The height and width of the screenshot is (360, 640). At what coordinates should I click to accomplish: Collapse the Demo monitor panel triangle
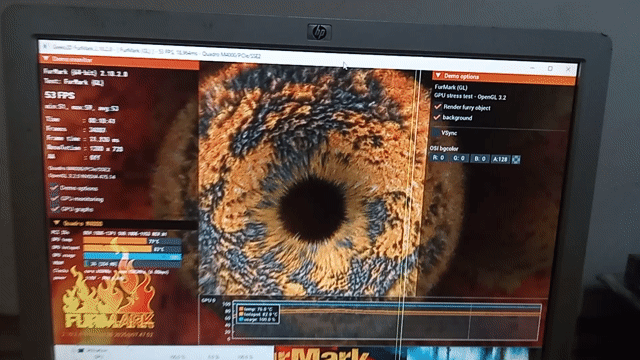(x=46, y=59)
